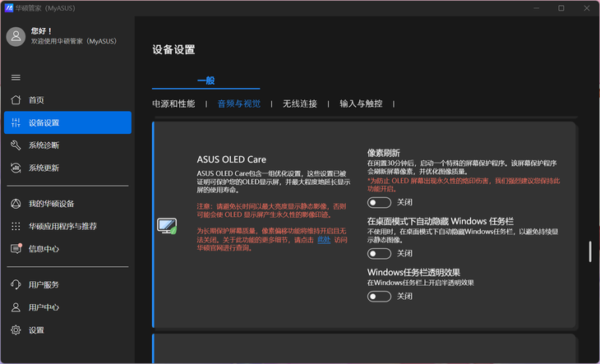Viewport: 600px width, 364px height.
Task: Maximize the MyASUS window
Action: point(561,8)
